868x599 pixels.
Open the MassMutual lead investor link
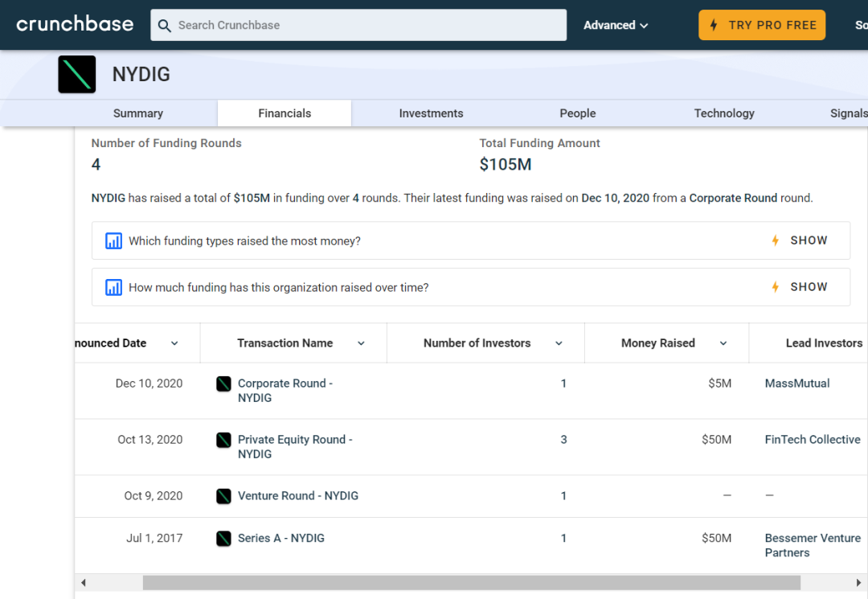[797, 384]
